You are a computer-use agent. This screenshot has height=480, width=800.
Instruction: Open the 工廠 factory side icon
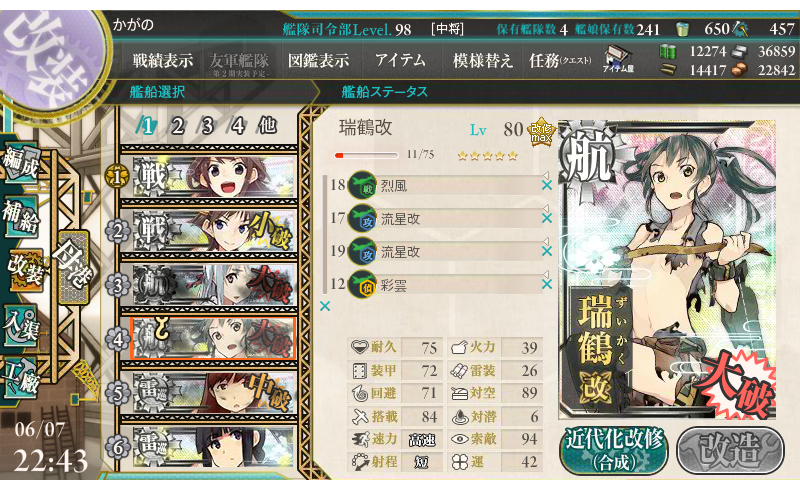(x=21, y=379)
